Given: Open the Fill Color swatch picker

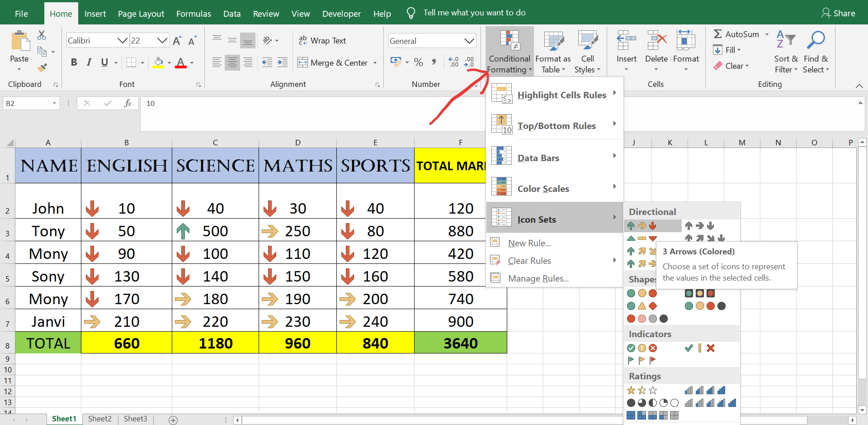Looking at the screenshot, I should (x=169, y=62).
